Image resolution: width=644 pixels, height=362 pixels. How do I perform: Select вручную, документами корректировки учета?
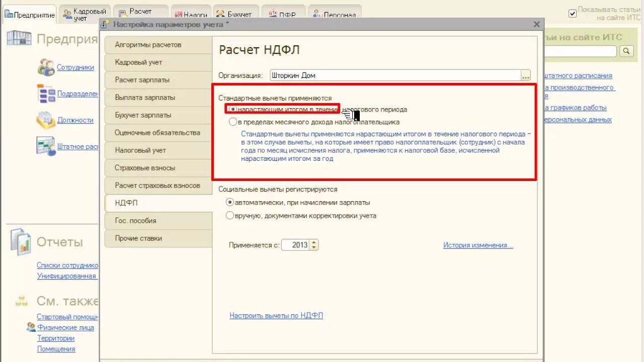coord(230,216)
